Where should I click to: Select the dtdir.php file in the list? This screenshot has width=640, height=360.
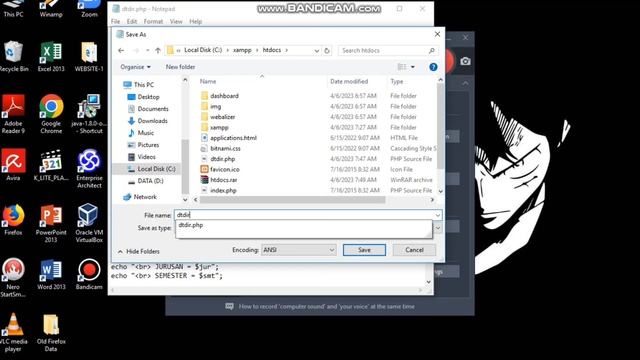point(222,159)
